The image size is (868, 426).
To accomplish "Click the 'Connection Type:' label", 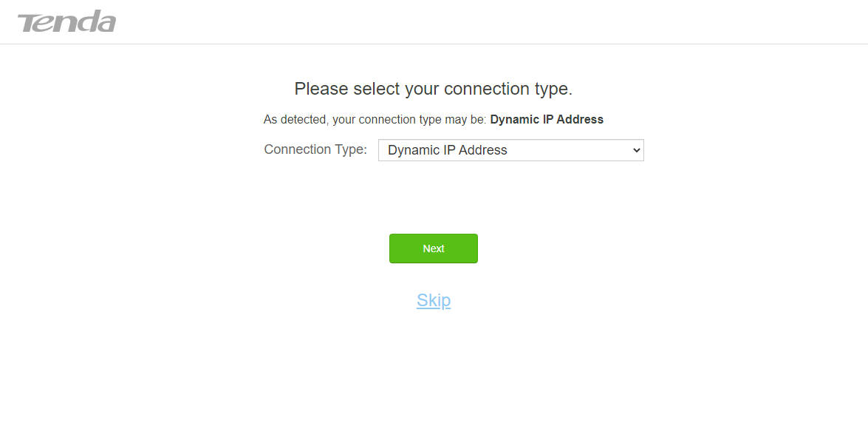I will pos(315,149).
